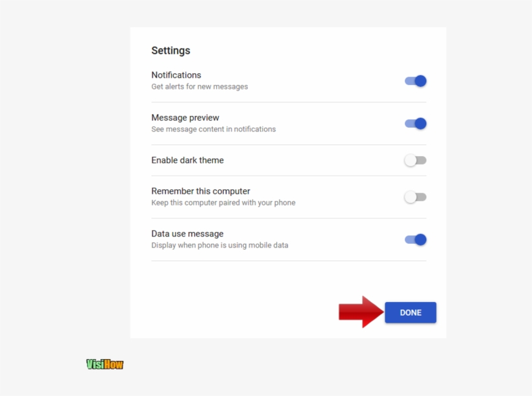Image resolution: width=532 pixels, height=396 pixels.
Task: Click the VisiHow logo watermark
Action: [x=104, y=364]
